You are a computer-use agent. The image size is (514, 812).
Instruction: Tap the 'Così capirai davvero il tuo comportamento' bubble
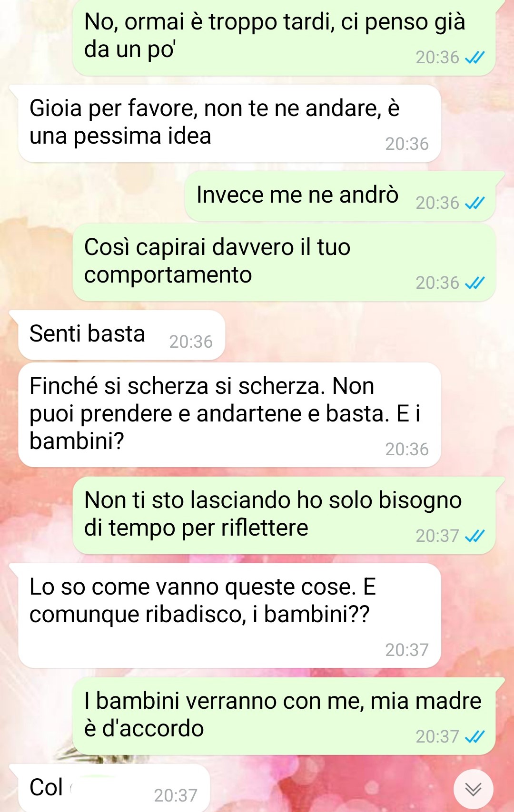pyautogui.click(x=284, y=263)
